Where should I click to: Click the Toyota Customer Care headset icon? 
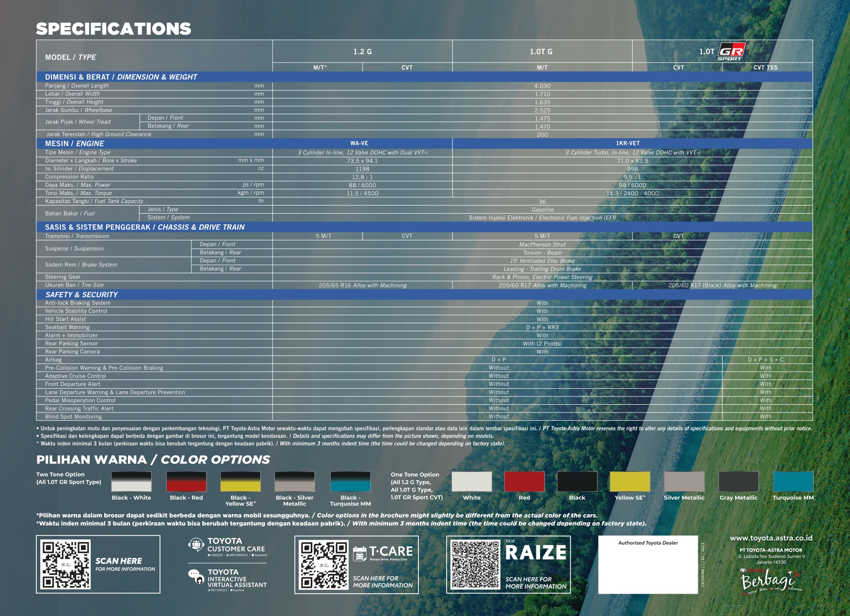tap(196, 545)
